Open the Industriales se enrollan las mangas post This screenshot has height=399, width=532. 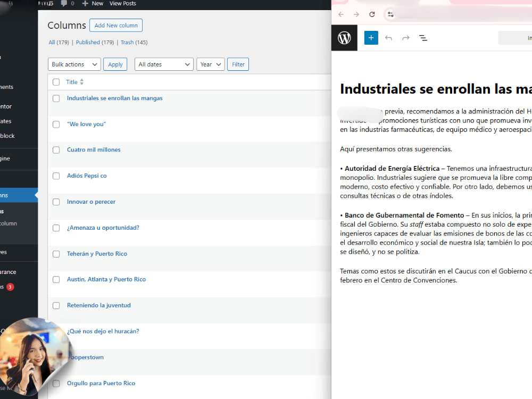coord(115,98)
